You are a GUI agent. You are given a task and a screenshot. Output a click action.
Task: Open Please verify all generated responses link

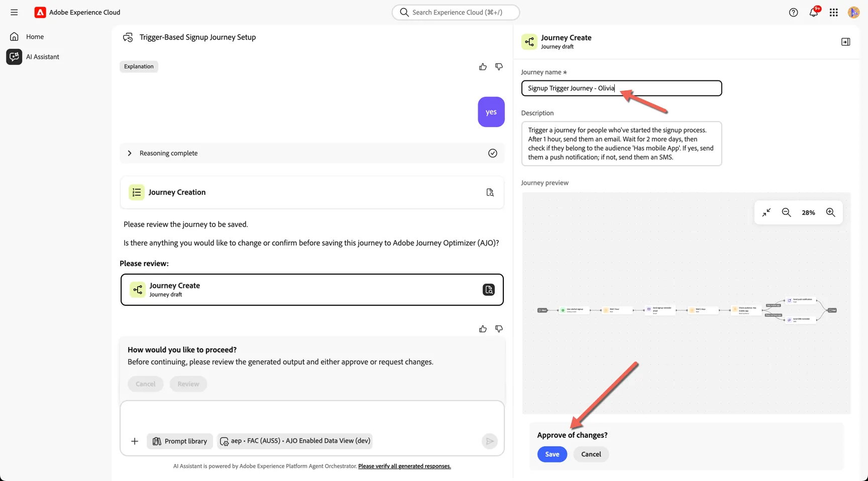coord(404,466)
